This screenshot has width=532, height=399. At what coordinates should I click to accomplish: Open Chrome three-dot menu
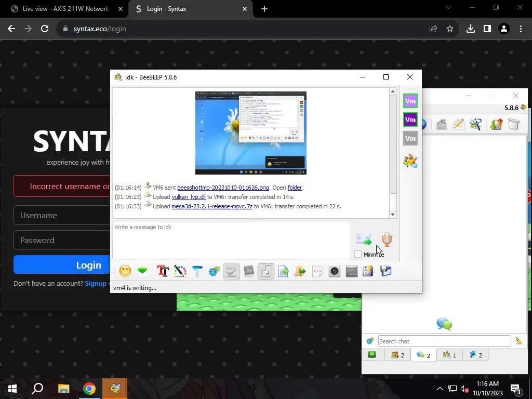[521, 29]
